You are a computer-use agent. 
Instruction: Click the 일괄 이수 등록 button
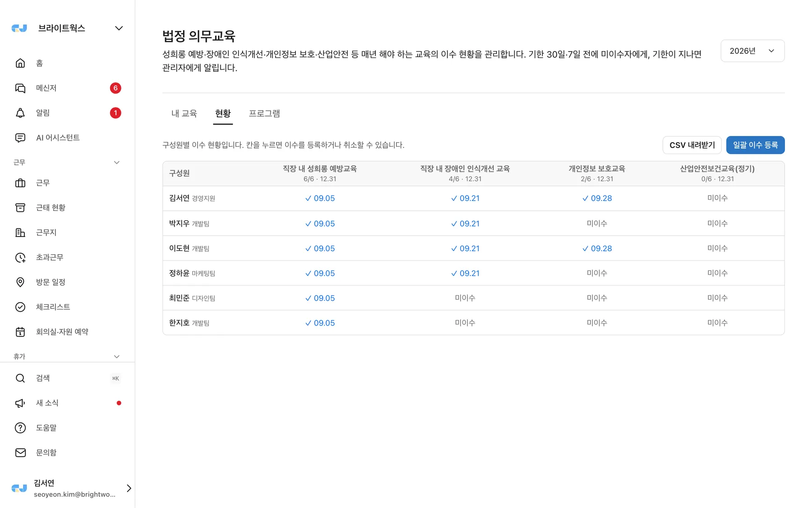point(755,145)
